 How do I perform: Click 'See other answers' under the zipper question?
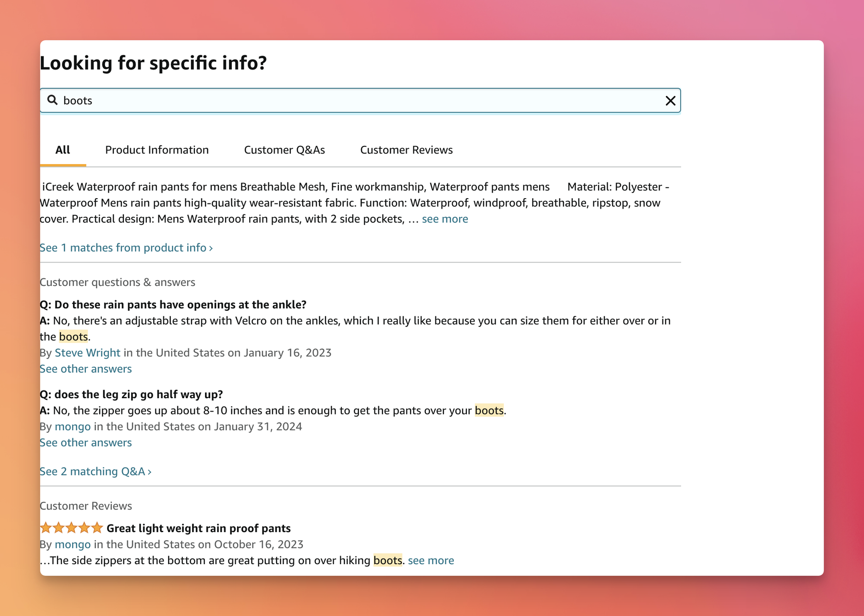(85, 442)
